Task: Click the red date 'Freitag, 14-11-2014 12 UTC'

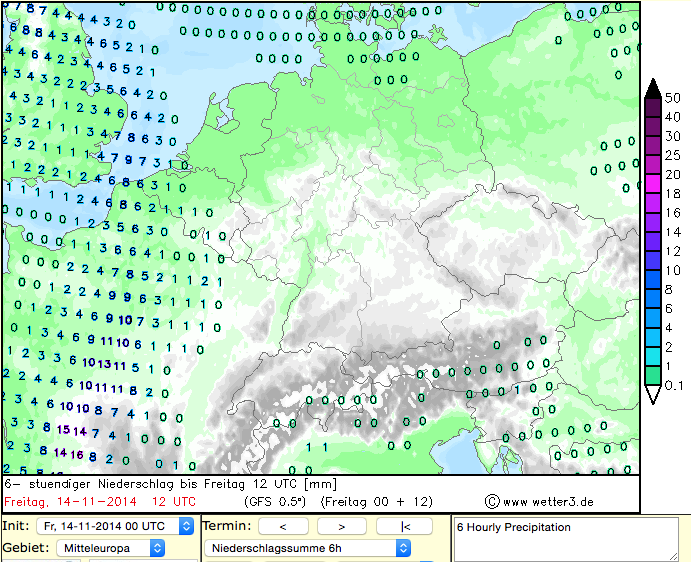Action: pyautogui.click(x=100, y=502)
